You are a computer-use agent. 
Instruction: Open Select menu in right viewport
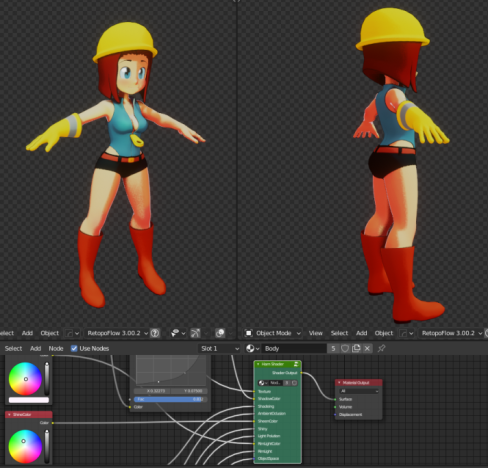(x=339, y=333)
